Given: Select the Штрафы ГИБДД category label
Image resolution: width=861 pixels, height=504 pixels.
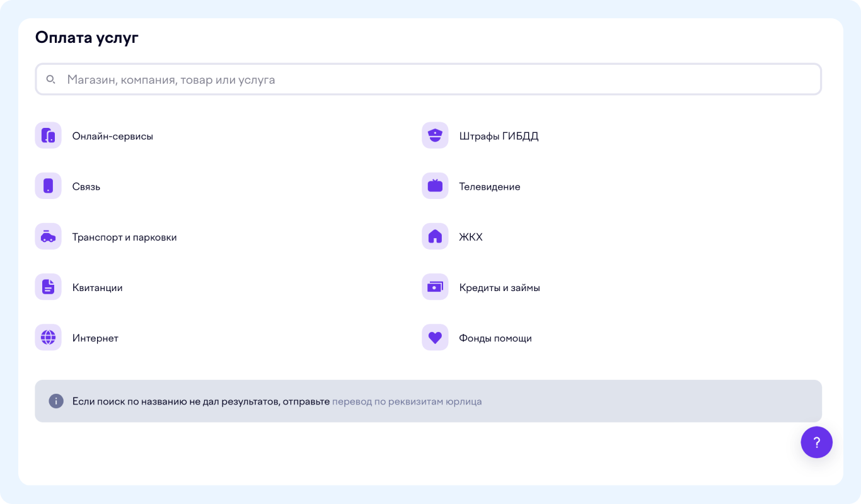Looking at the screenshot, I should [499, 136].
